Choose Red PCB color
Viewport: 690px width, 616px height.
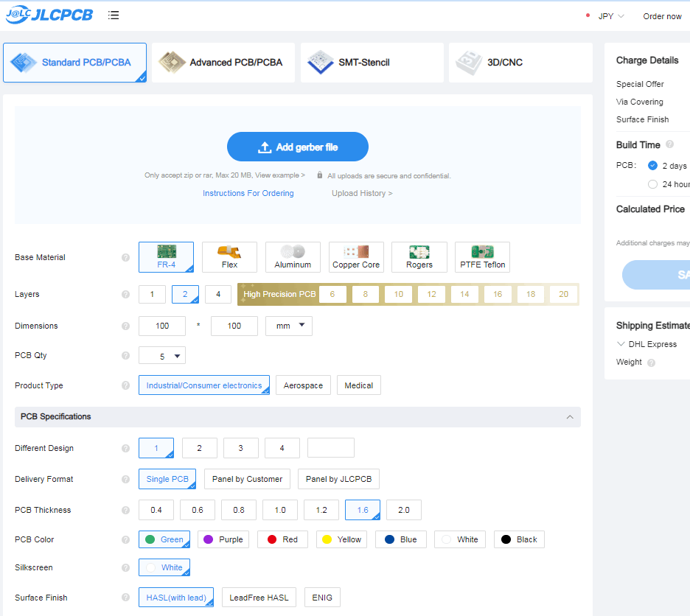click(x=282, y=539)
